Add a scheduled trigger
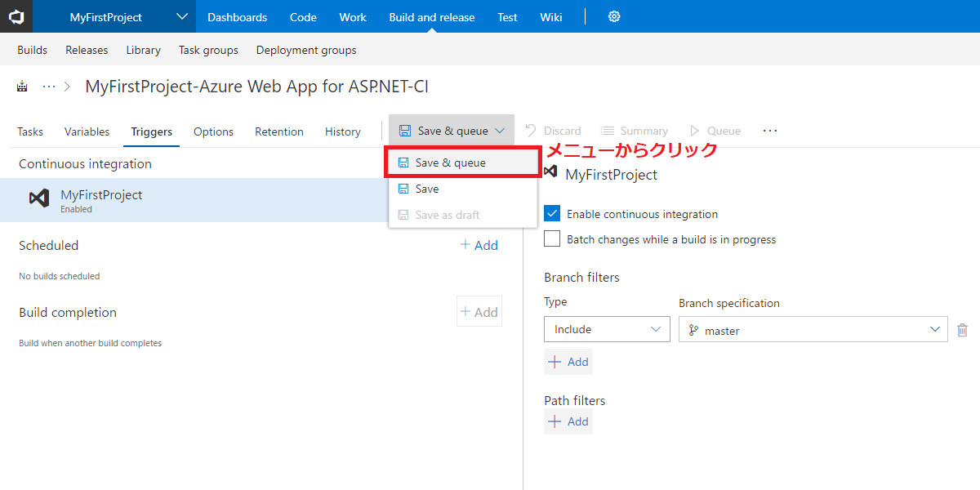Screen dimensions: 980x490 click(479, 245)
